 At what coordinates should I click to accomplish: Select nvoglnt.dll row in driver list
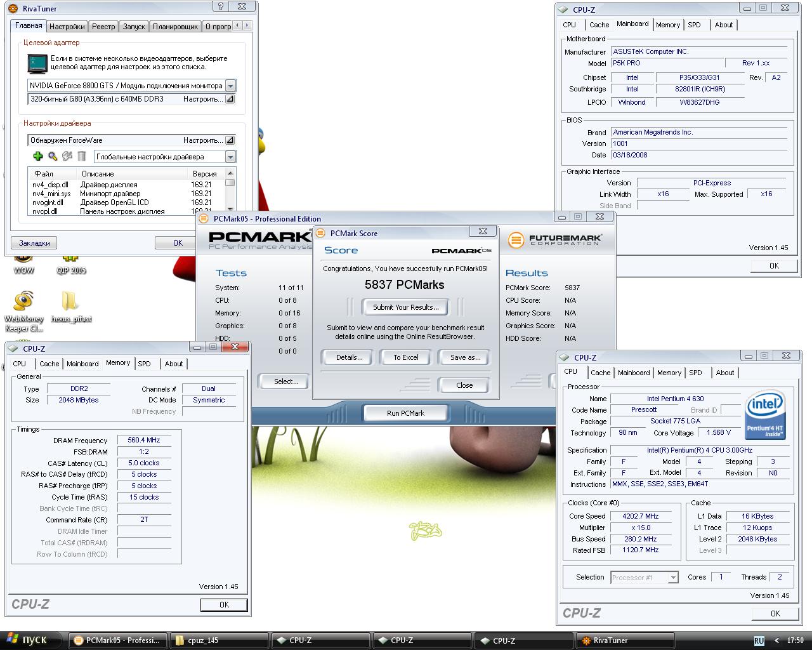126,202
